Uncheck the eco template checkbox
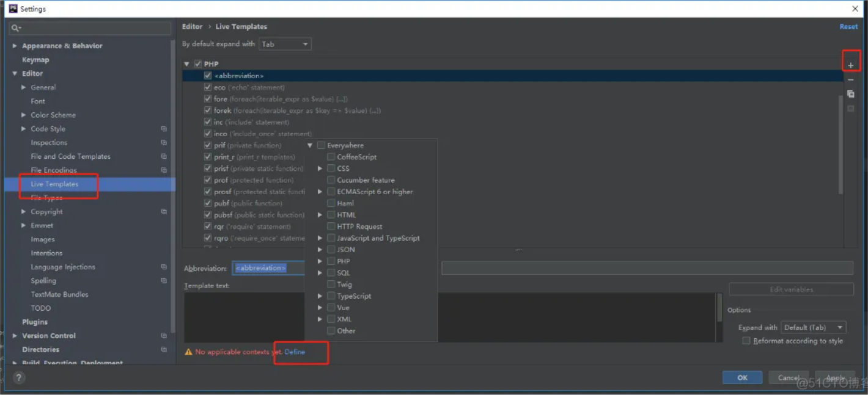The image size is (868, 395). pyautogui.click(x=208, y=87)
